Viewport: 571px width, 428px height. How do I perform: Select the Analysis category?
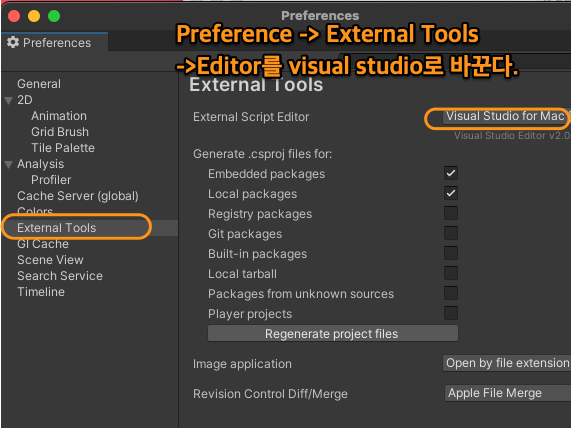tap(40, 164)
